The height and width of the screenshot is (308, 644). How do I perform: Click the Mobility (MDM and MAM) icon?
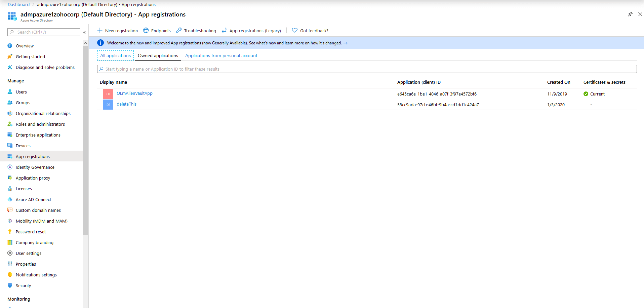click(x=10, y=221)
